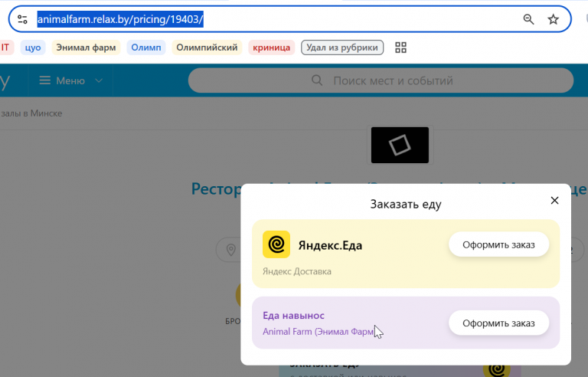Open the Олимпийский bookmark group

click(x=207, y=48)
